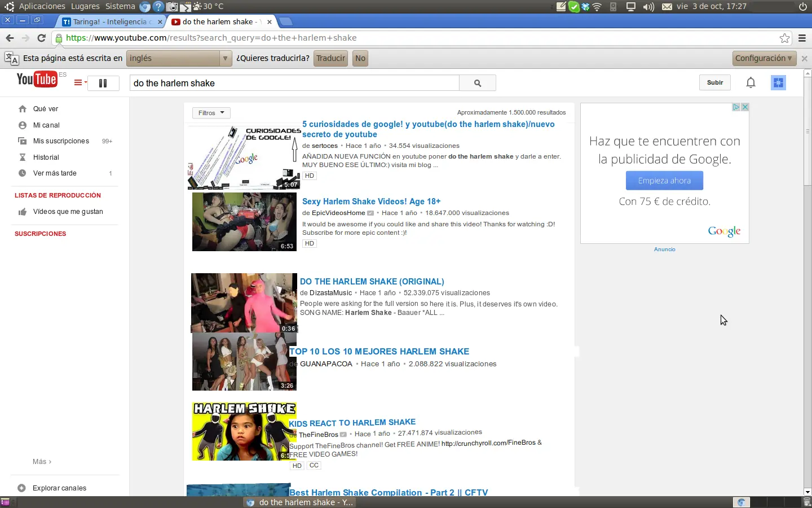Screen dimensions: 812x508
Task: Open 'Sexy Harlem Shake Videos! Age 18+' title
Action: (x=372, y=202)
